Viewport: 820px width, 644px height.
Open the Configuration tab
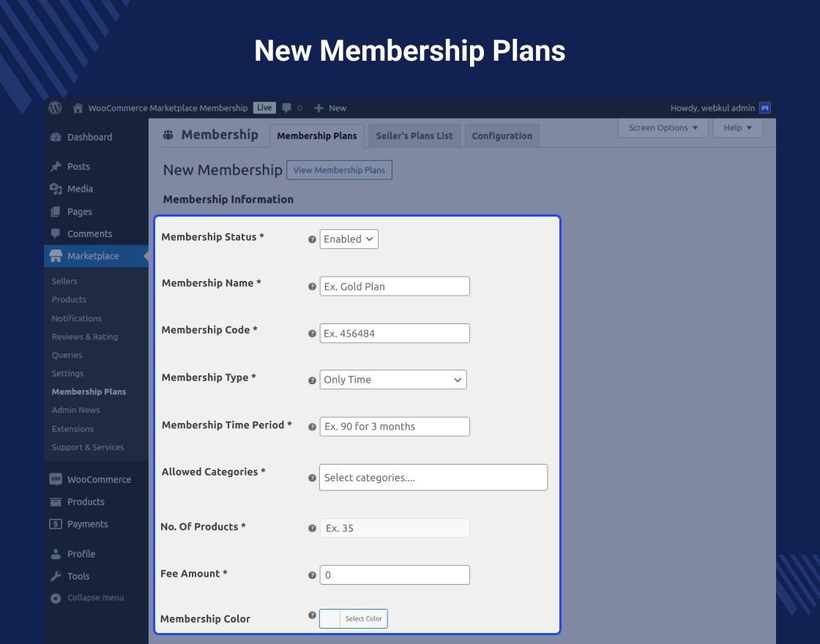coord(502,135)
